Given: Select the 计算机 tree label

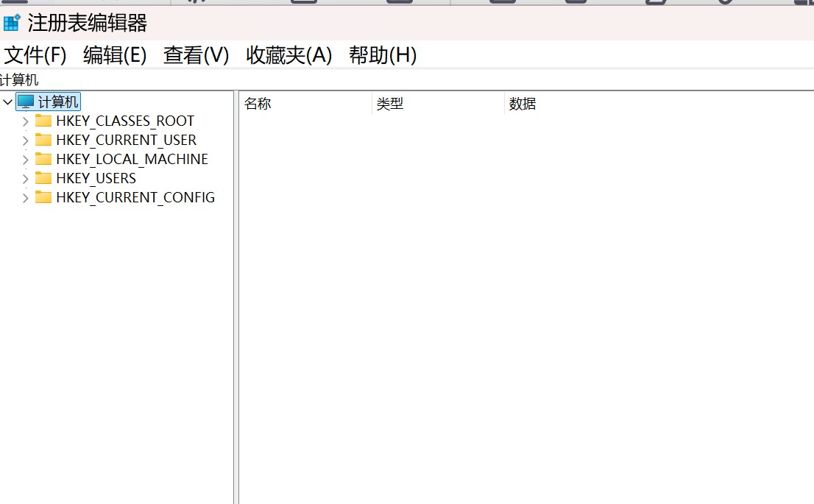Looking at the screenshot, I should (58, 102).
